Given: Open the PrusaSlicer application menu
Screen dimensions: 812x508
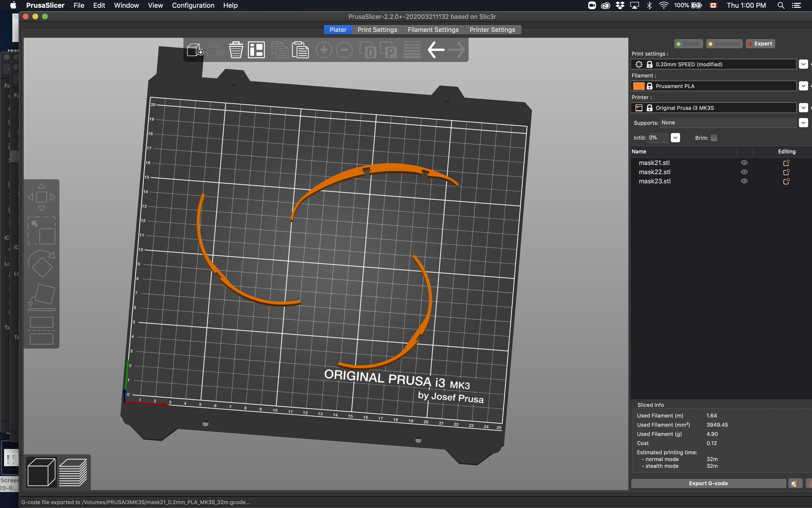Looking at the screenshot, I should pyautogui.click(x=45, y=5).
